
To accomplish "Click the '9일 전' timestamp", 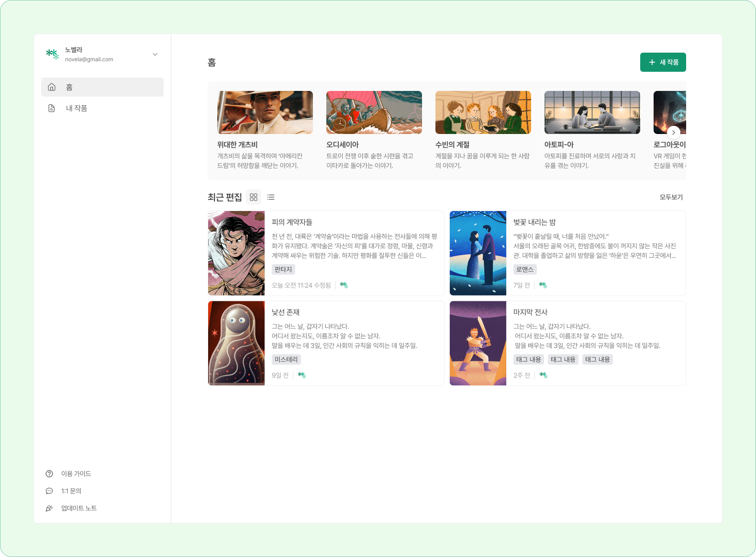I will click(280, 375).
